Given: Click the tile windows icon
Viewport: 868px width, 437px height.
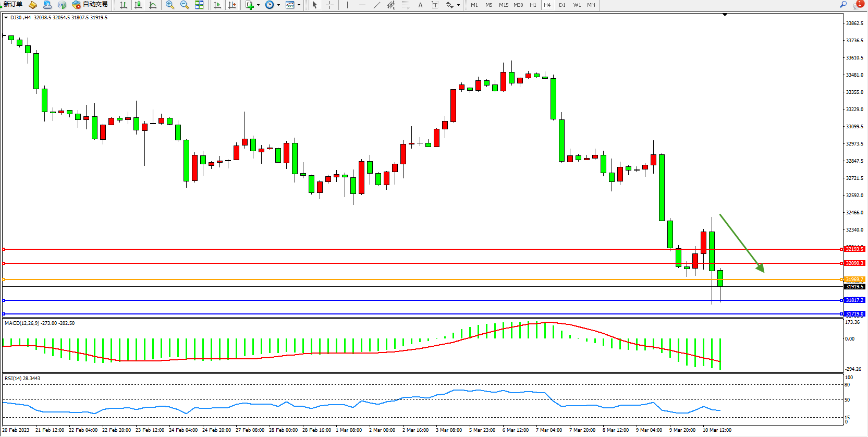Looking at the screenshot, I should 199,5.
